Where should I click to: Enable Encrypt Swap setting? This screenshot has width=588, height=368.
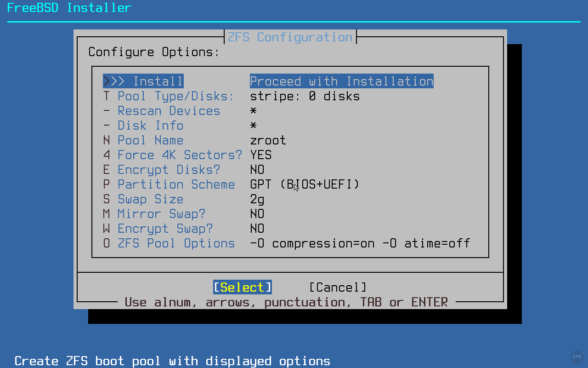165,228
